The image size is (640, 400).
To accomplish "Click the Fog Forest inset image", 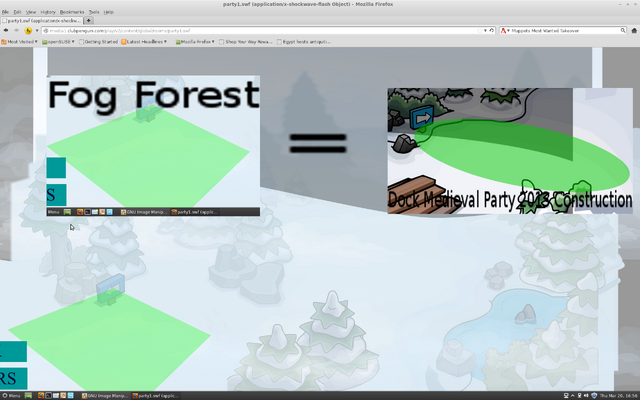I will pyautogui.click(x=153, y=146).
